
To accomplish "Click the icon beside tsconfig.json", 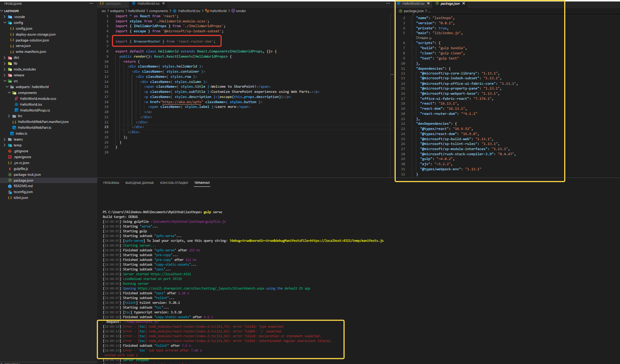I will tap(10, 192).
